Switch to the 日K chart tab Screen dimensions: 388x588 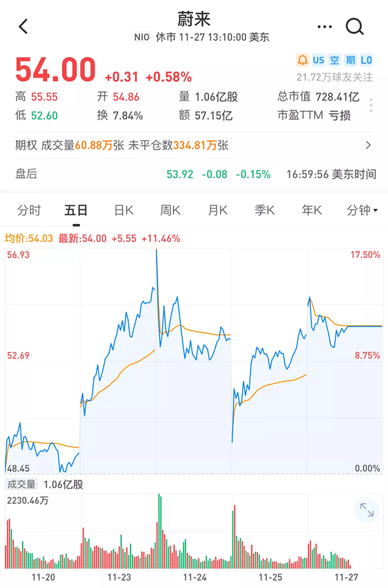point(124,210)
